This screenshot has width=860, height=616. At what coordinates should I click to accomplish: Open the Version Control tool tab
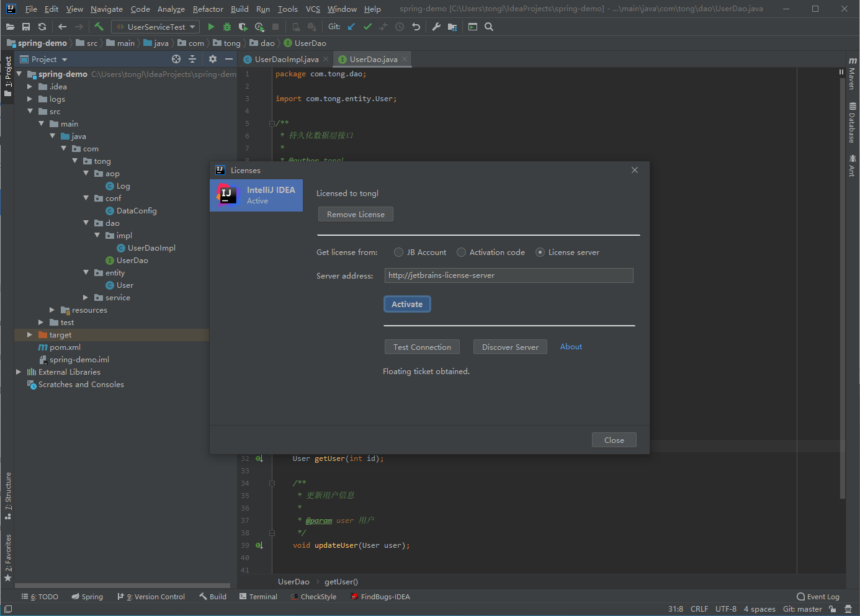tap(151, 597)
